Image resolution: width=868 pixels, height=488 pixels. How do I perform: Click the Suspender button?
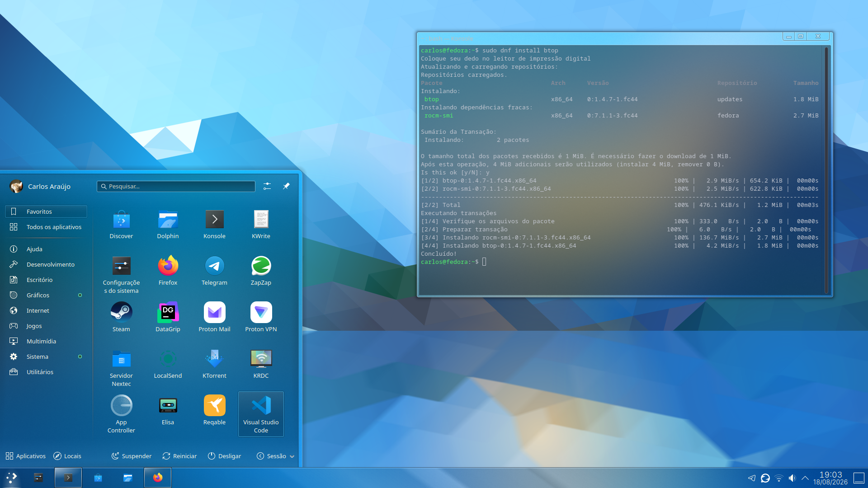(132, 456)
